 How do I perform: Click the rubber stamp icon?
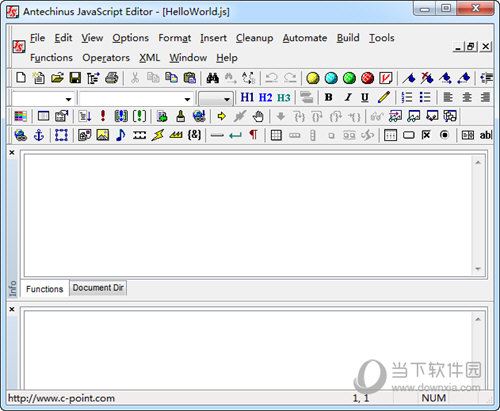coord(181,116)
